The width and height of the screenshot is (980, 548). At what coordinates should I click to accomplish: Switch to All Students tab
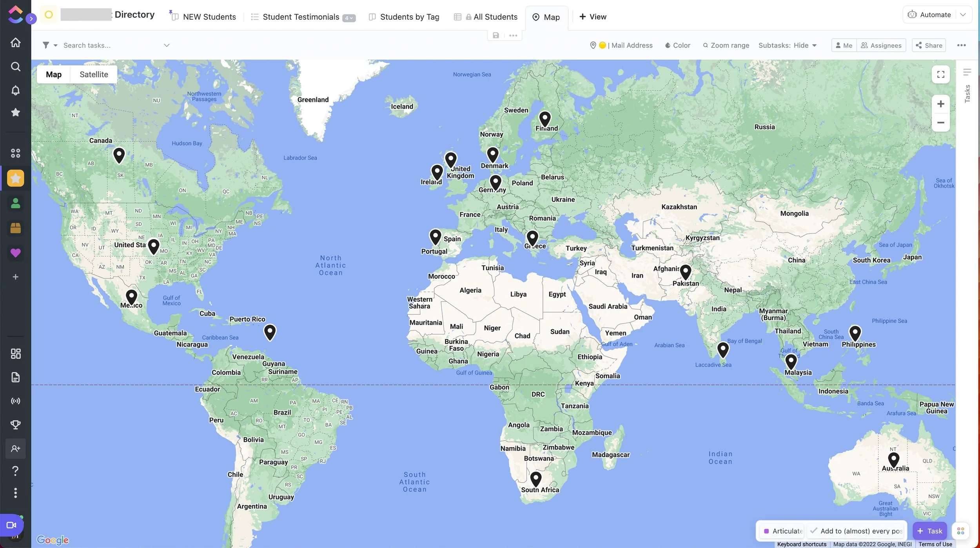[x=495, y=17]
